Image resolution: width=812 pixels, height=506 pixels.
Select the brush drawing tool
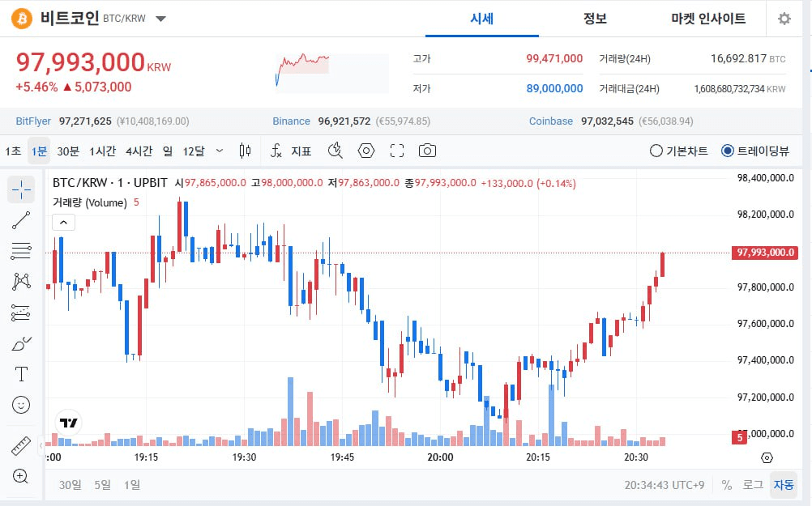pyautogui.click(x=21, y=343)
